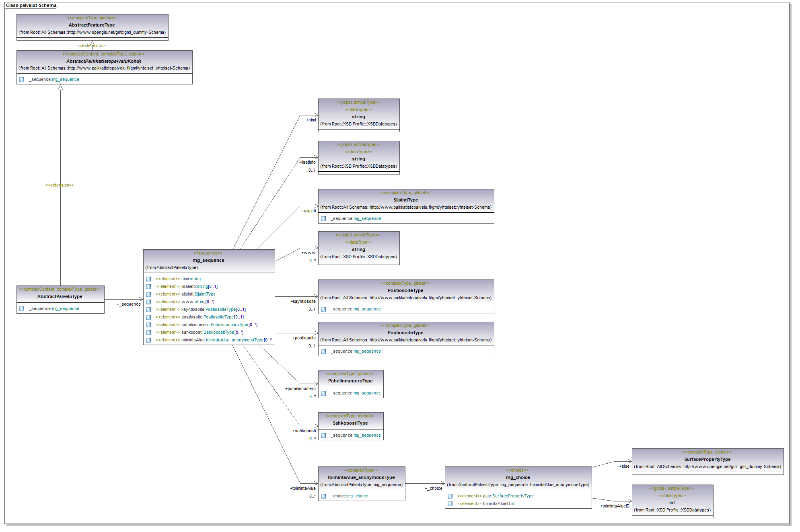Screen dimensions: 800x532
Task: Click attribute icon beside nimi:string element
Action: (148, 279)
